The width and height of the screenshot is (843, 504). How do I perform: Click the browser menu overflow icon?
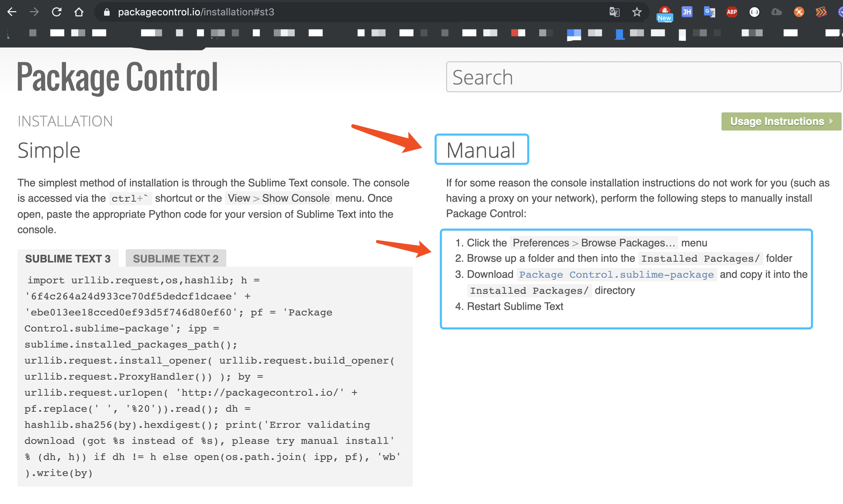coord(821,12)
